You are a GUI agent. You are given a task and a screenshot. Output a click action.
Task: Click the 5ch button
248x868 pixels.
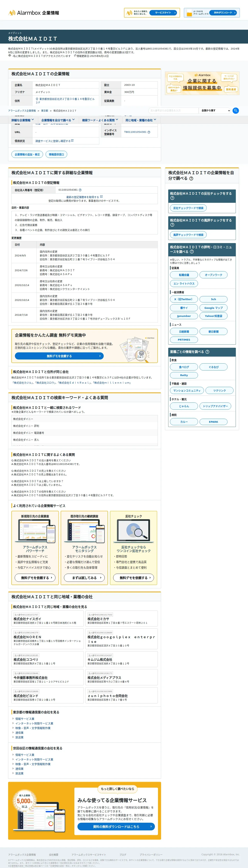coord(214,299)
